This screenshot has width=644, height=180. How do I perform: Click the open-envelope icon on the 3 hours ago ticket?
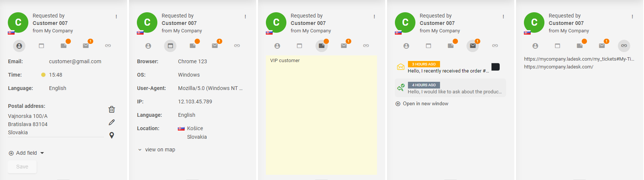[x=400, y=67]
